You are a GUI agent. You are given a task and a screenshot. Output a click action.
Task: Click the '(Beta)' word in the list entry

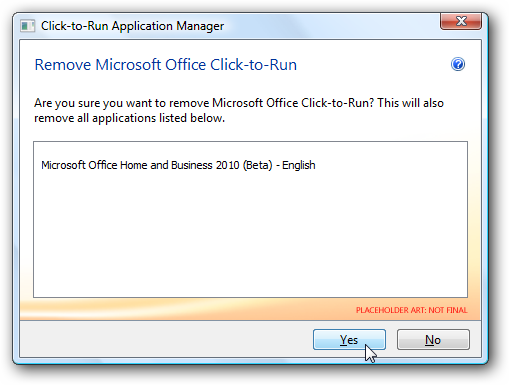(x=258, y=165)
